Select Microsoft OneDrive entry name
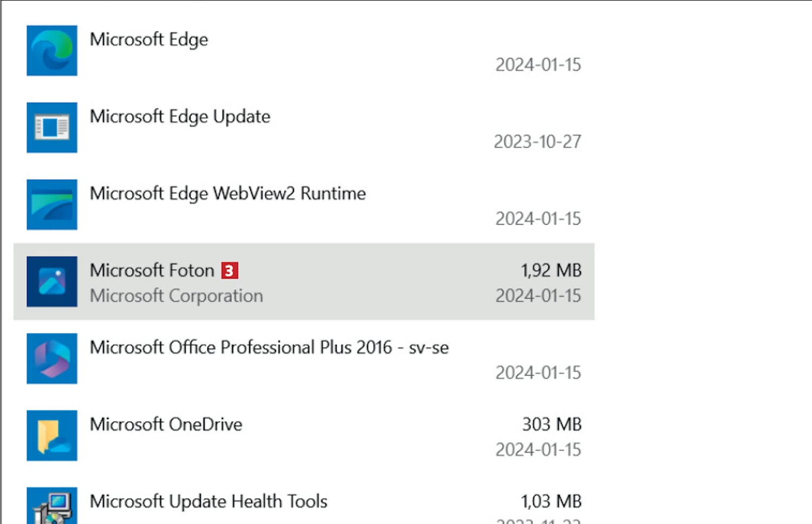The image size is (812, 524). click(x=166, y=424)
